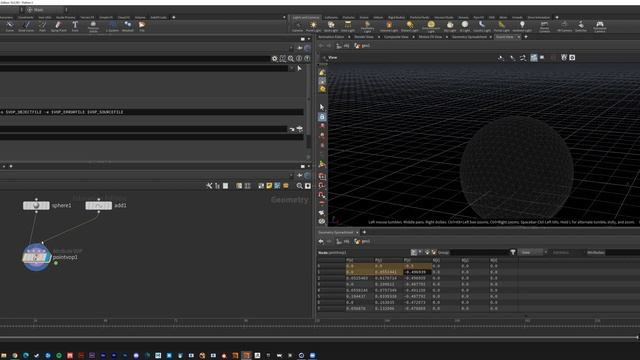Add a VR Camera from the shelf
The image size is (640, 360).
(564, 27)
